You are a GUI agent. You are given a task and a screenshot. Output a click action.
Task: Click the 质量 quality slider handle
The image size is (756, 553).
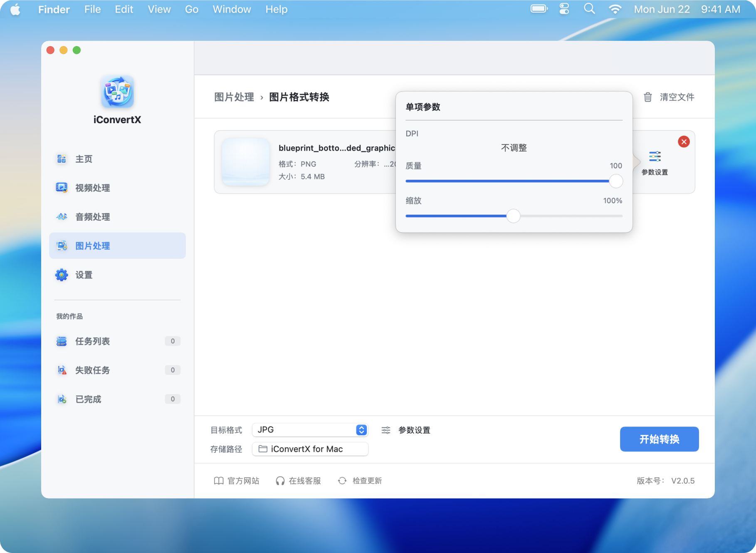pos(616,181)
